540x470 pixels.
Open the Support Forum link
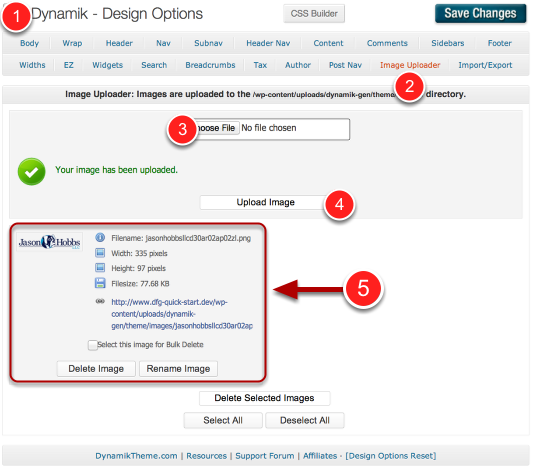pos(265,456)
